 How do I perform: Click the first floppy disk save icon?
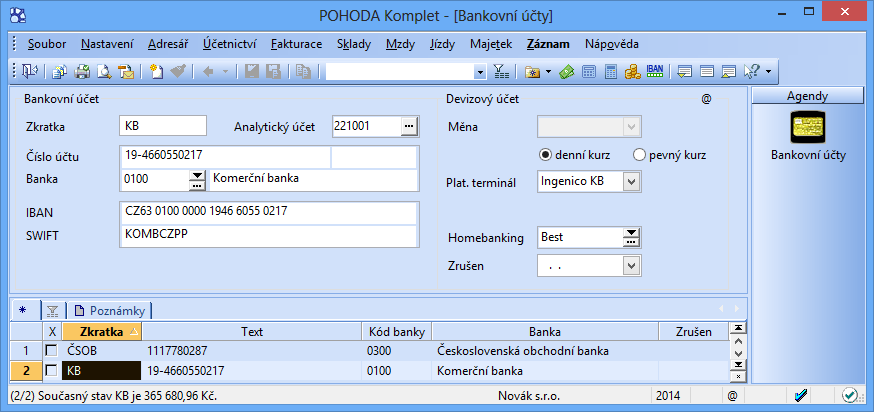(252, 71)
